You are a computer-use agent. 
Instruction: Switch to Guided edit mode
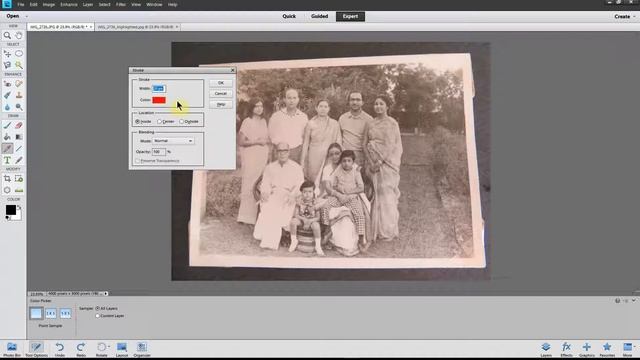319,16
